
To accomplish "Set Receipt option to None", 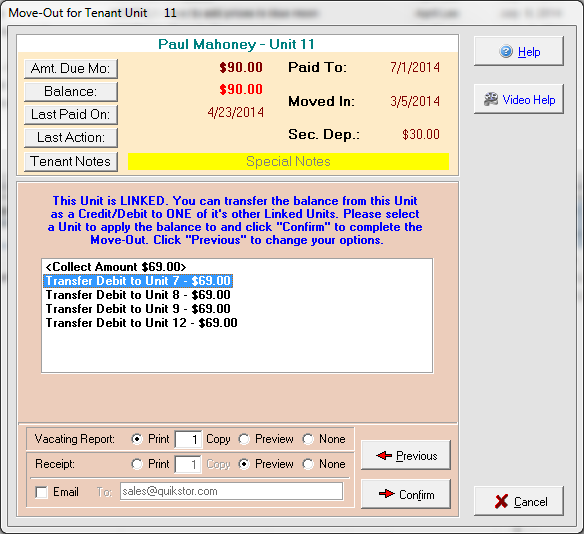I will coord(308,464).
